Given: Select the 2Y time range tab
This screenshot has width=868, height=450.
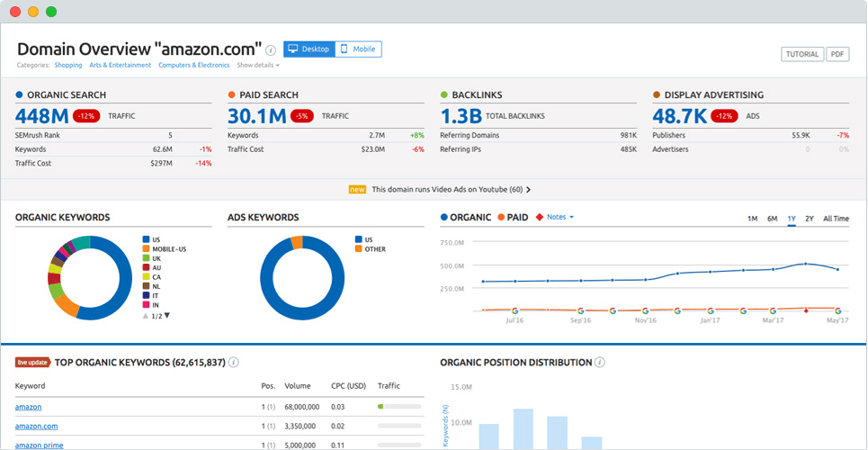Looking at the screenshot, I should (x=810, y=219).
